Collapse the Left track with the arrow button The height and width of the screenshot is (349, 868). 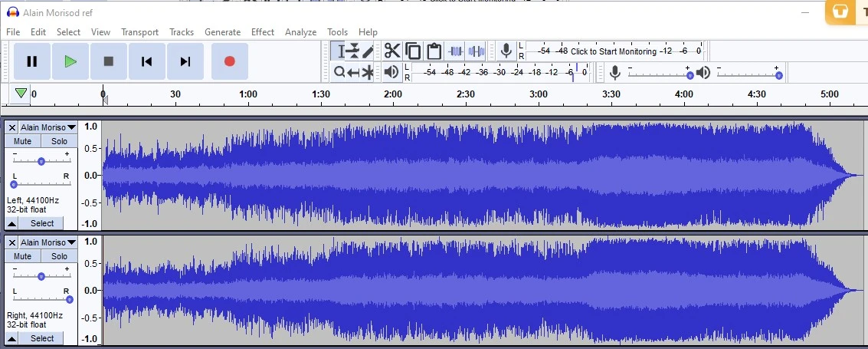click(x=12, y=223)
